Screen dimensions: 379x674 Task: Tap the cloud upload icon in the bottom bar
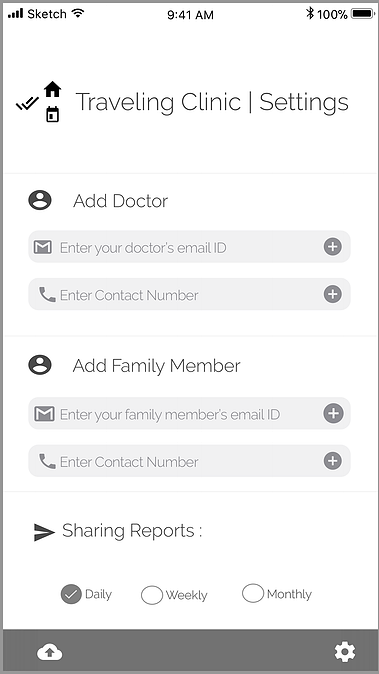pos(49,653)
